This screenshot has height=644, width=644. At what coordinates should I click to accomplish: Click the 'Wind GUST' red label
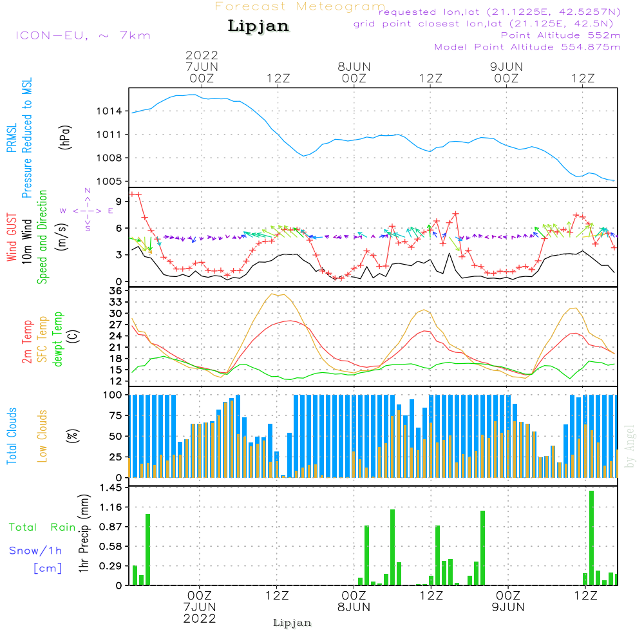[x=12, y=238]
